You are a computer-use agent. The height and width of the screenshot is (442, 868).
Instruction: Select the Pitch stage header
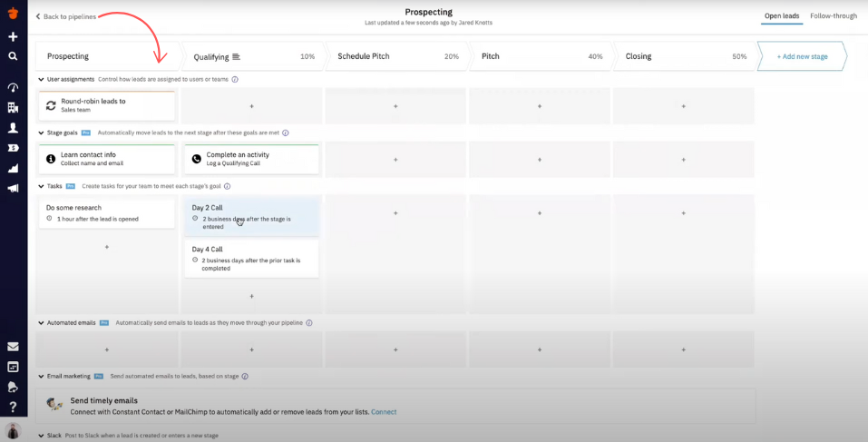(x=541, y=56)
